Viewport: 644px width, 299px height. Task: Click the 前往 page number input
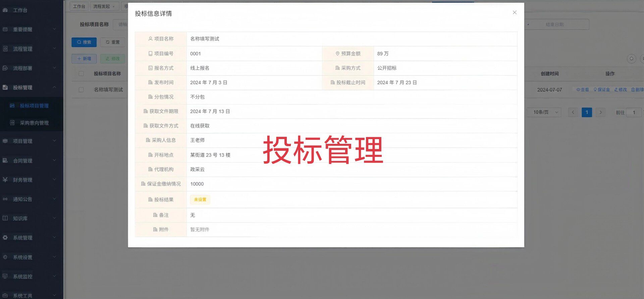click(x=634, y=112)
